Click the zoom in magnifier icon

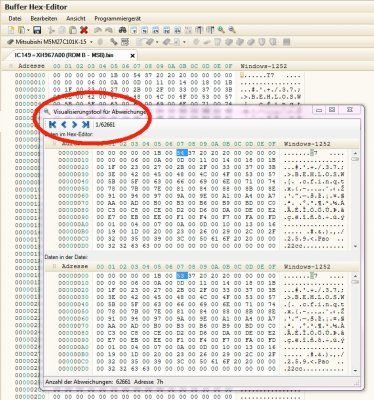point(221,30)
